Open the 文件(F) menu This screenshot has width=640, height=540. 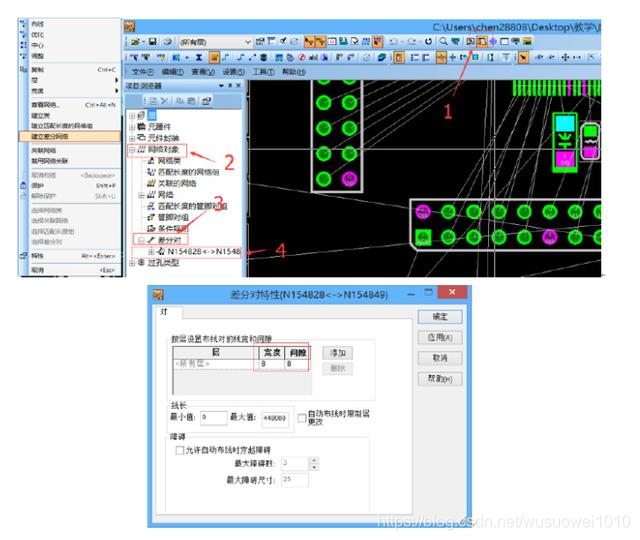(x=142, y=72)
